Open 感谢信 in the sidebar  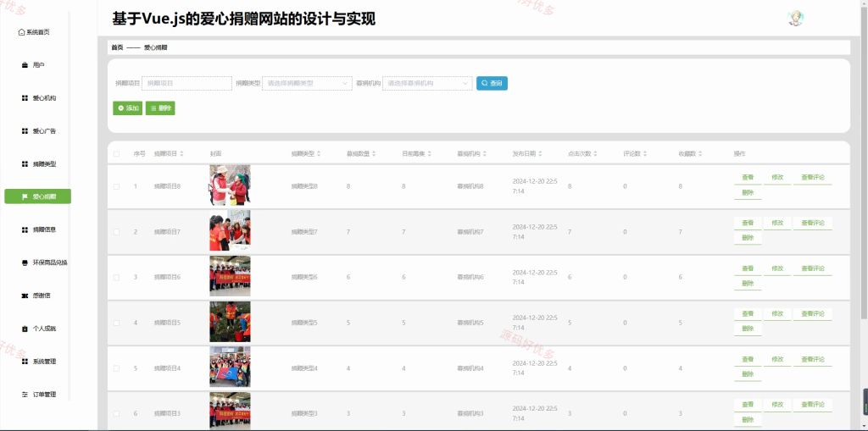click(x=37, y=296)
